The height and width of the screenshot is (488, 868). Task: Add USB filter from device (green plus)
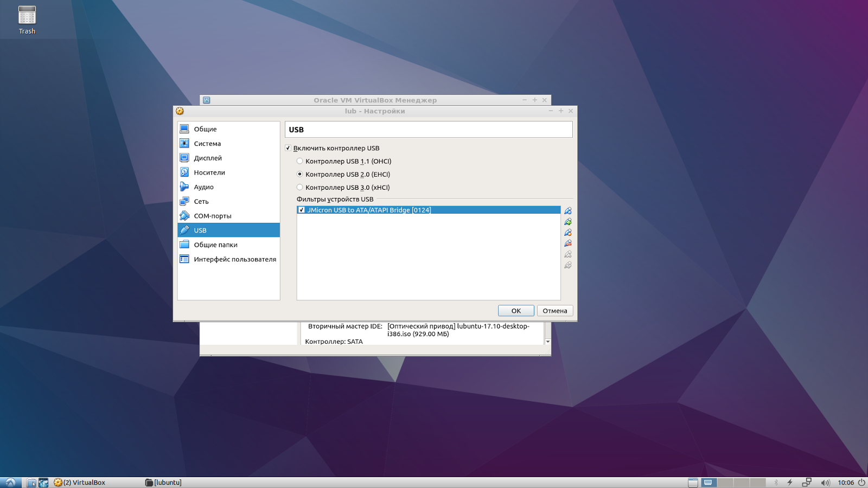click(568, 222)
